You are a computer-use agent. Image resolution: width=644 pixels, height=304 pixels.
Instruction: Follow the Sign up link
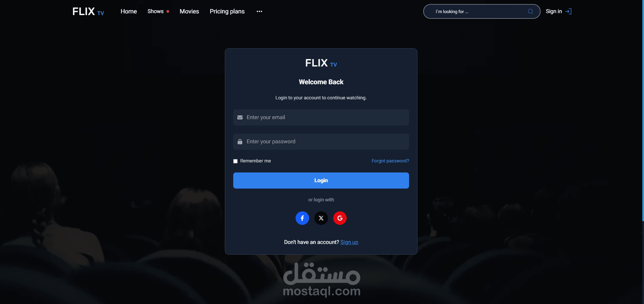pyautogui.click(x=349, y=242)
